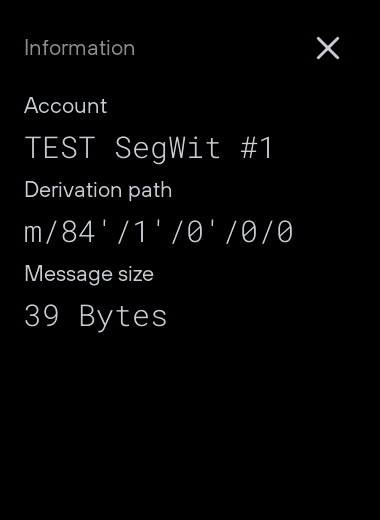Select the Account field label
This screenshot has height=520, width=380.
pos(66,106)
